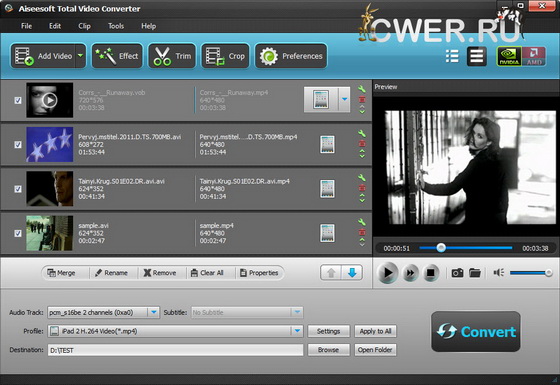Image resolution: width=560 pixels, height=385 pixels.
Task: Play the Corrs Runaway thumbnail
Action: tap(50, 100)
